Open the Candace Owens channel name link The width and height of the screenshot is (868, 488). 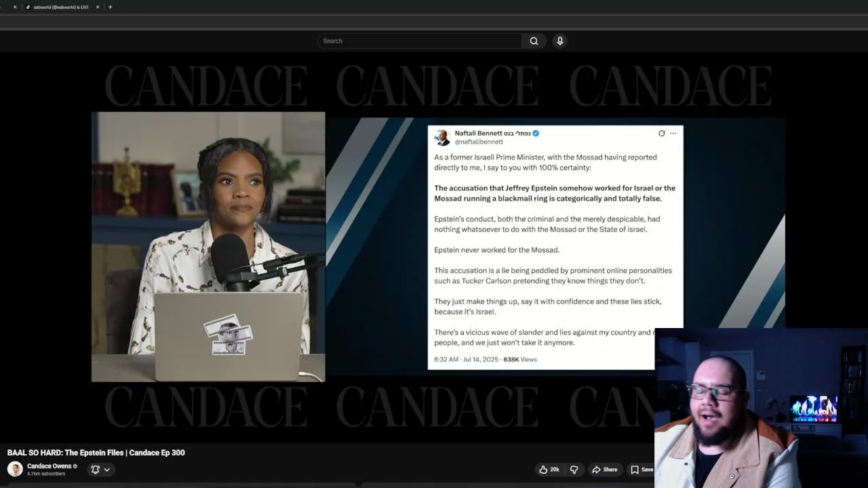49,466
